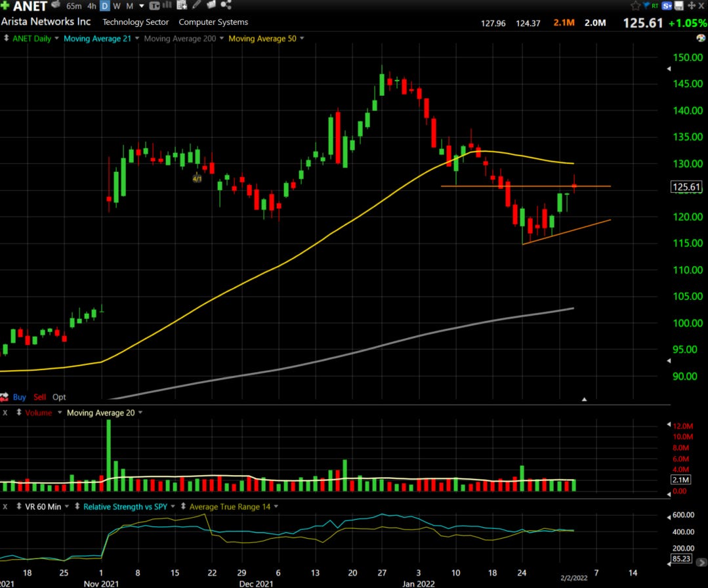This screenshot has height=588, width=708.
Task: Click the save chart disk icon
Action: (678, 6)
